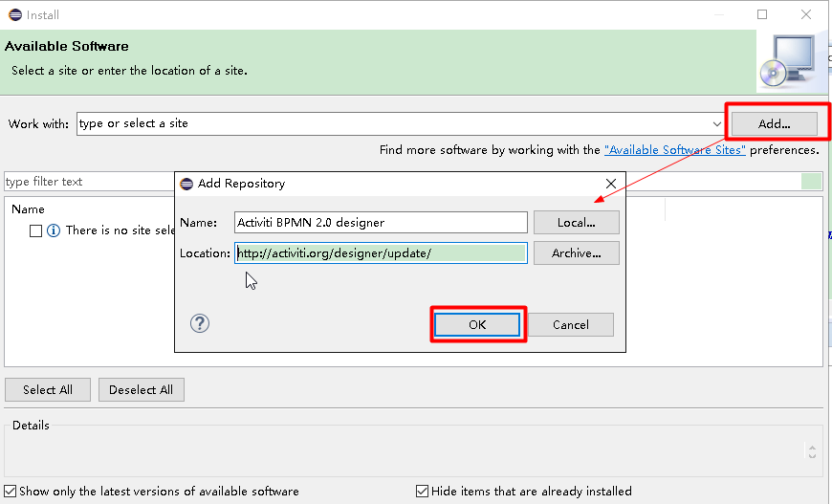
Task: Close the Add Repository dialog with X
Action: 611,184
